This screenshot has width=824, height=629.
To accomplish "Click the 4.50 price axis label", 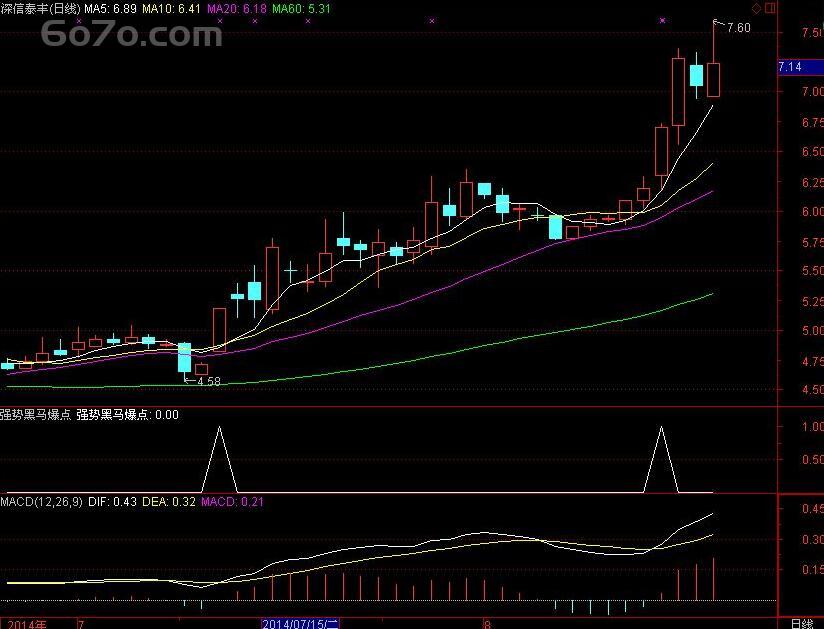I will pos(812,390).
